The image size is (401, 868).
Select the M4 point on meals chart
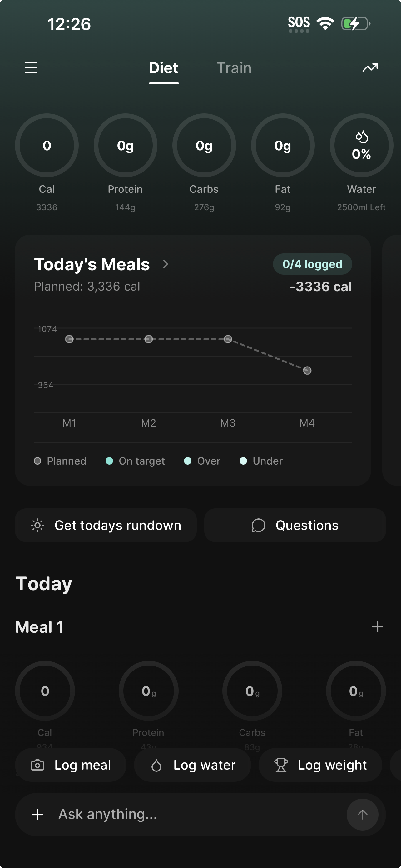pos(307,371)
